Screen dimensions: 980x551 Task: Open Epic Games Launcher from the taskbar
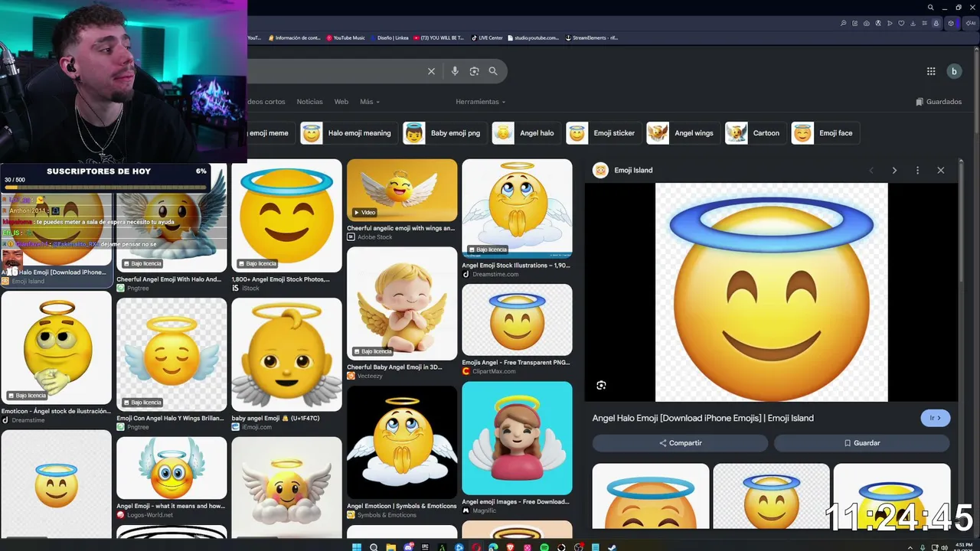pos(425,547)
